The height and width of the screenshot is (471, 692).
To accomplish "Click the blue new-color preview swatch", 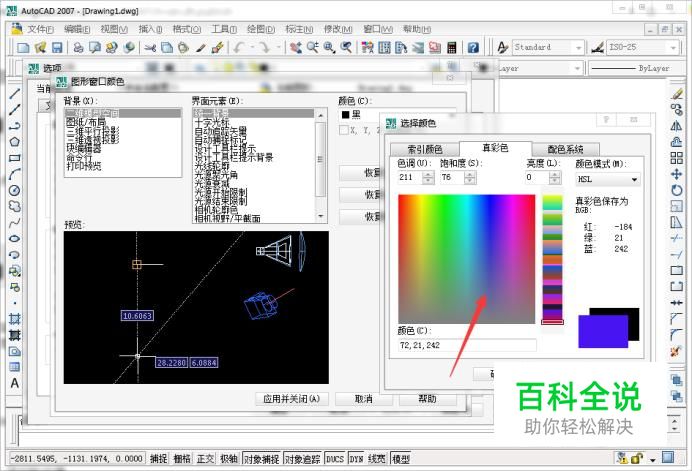I will click(603, 331).
